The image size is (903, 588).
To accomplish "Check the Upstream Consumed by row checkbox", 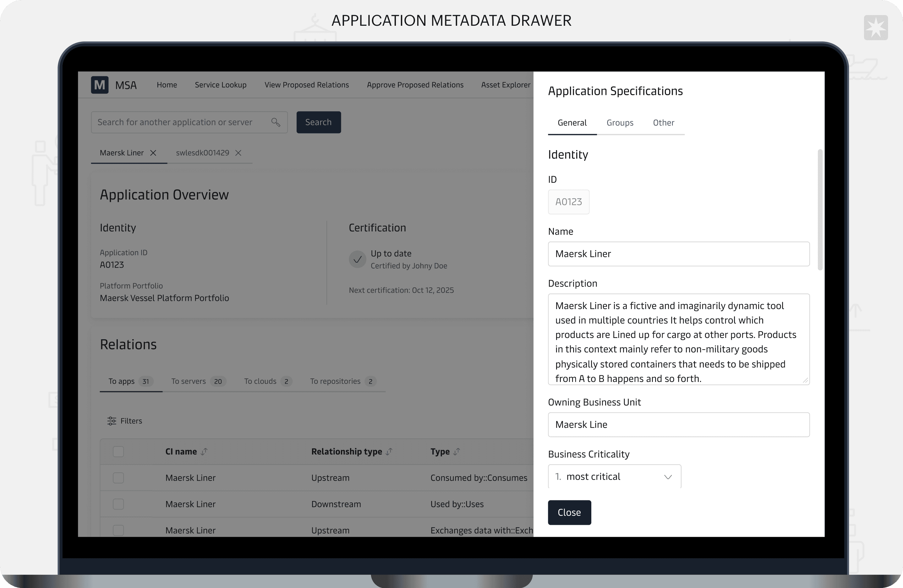I will coord(118,478).
